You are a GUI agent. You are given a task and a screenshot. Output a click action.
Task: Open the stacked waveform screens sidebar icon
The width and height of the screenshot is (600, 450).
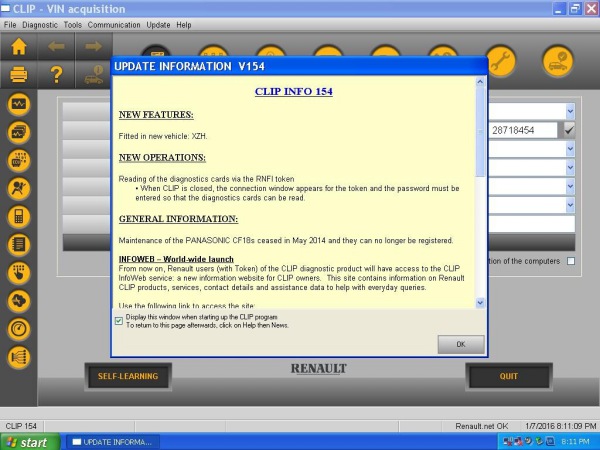tap(19, 132)
